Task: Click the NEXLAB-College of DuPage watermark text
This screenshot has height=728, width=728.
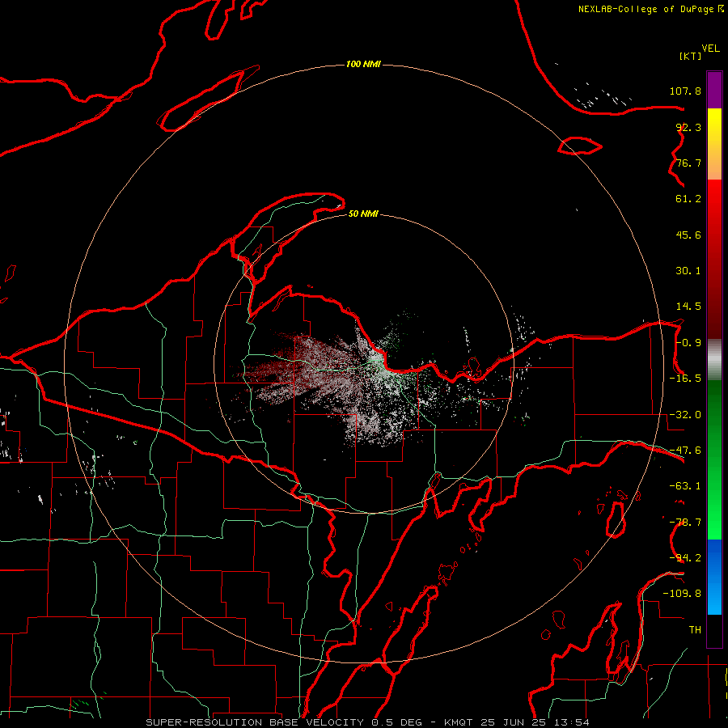Action: click(650, 9)
